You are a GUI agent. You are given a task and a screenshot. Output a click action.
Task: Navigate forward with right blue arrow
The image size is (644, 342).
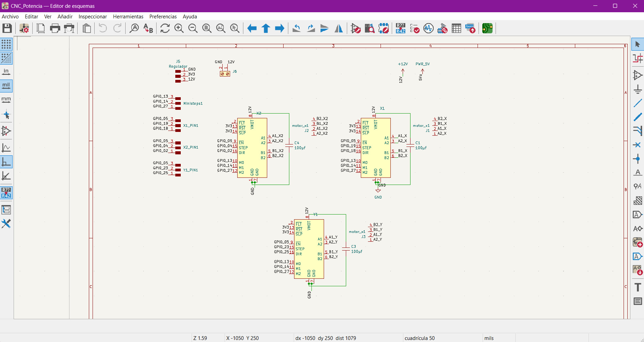[x=280, y=28]
